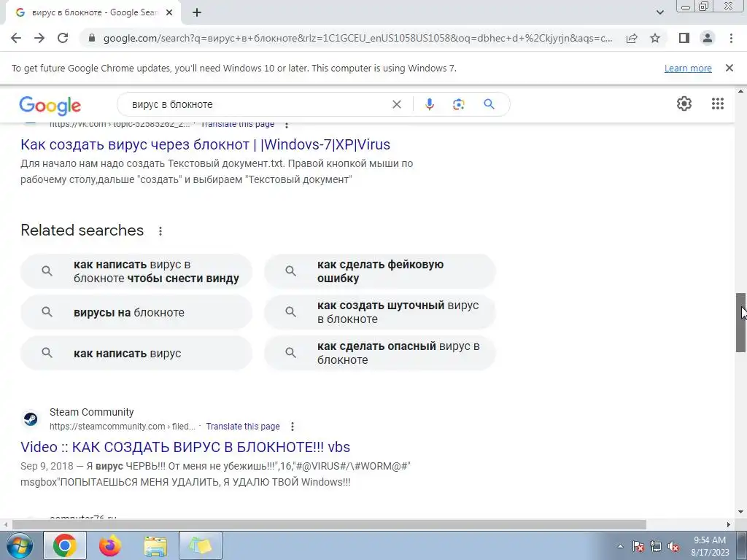The image size is (747, 560).
Task: Search 'как сделать опасный вирус в блокноте'
Action: point(380,353)
